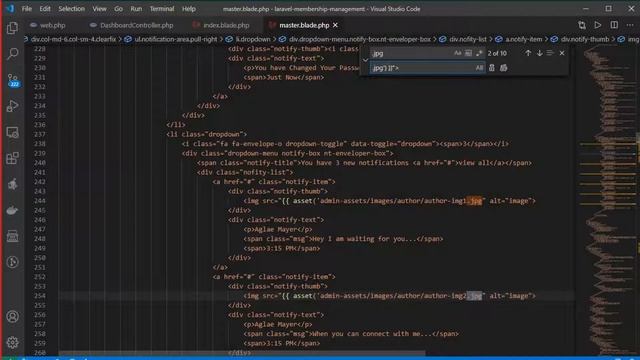Image resolution: width=640 pixels, height=360 pixels.
Task: Click the Visual Studio Code logo icon
Action: pos(9,8)
